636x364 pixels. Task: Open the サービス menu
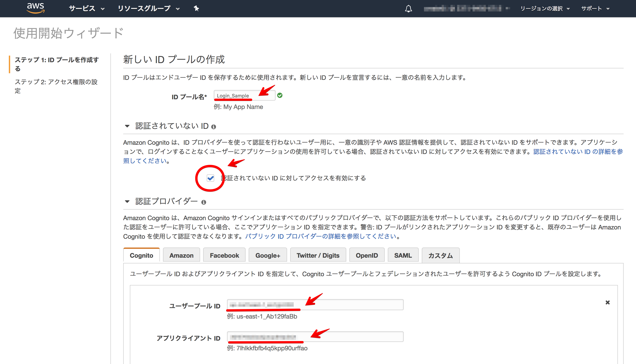tap(87, 9)
